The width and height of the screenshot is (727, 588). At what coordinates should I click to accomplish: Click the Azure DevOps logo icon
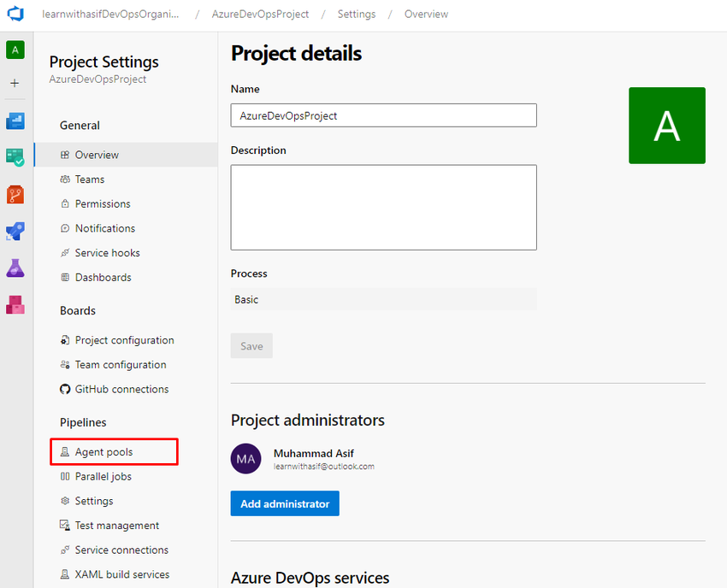pos(15,15)
